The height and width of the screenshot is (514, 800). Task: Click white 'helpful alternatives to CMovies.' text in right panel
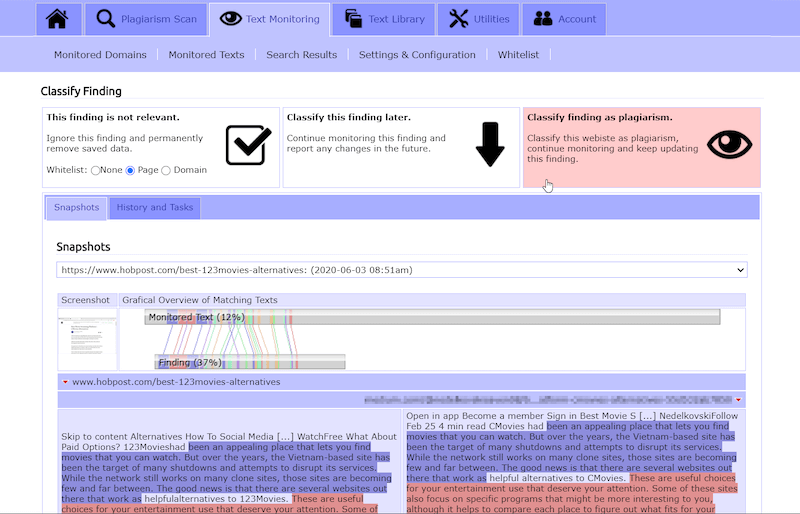click(557, 478)
